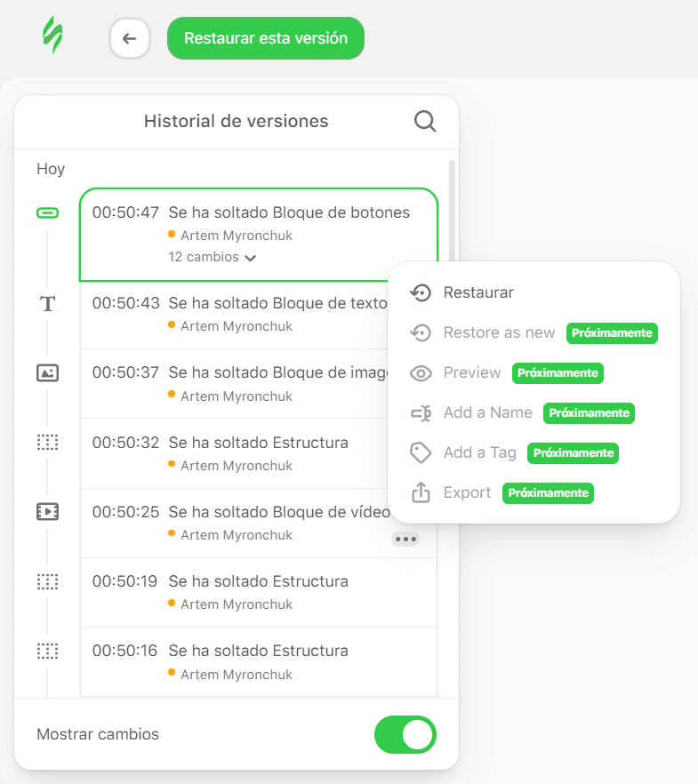Click the image block icon at 00:50:37
This screenshot has height=784, width=698.
click(47, 373)
